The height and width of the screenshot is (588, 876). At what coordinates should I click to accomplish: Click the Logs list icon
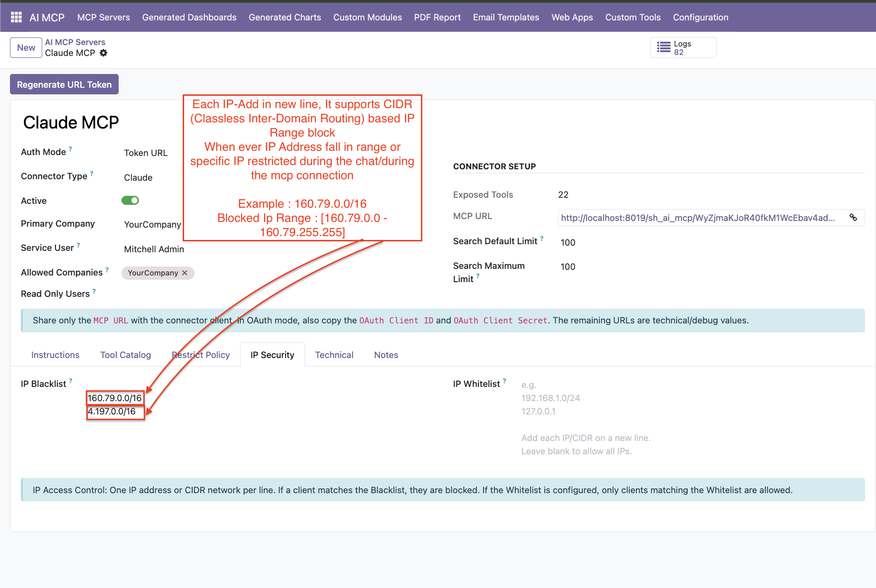coord(663,47)
